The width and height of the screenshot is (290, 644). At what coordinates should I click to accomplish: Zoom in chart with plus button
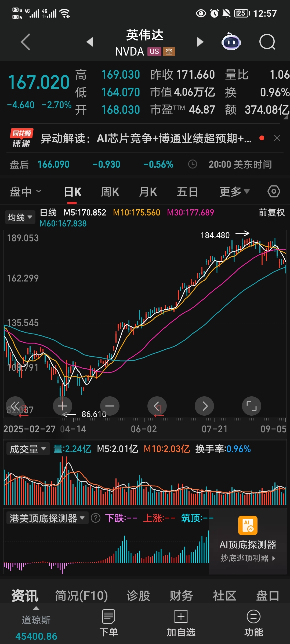click(63, 406)
